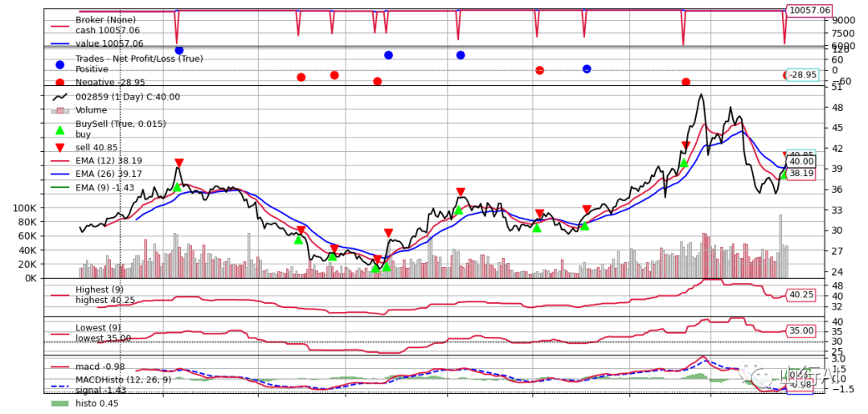Click the green buy triangle legend marker
Image resolution: width=868 pixels, height=414 pixels.
click(59, 130)
